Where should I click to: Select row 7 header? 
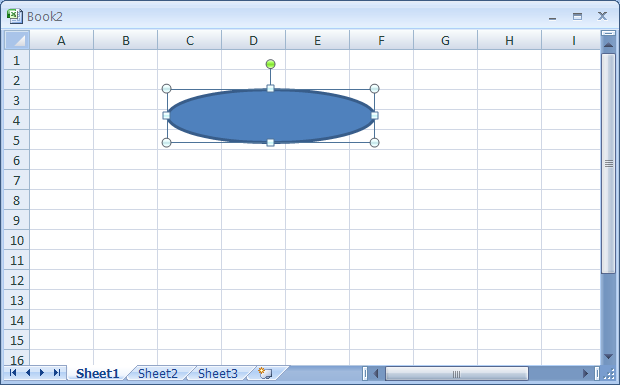click(17, 180)
